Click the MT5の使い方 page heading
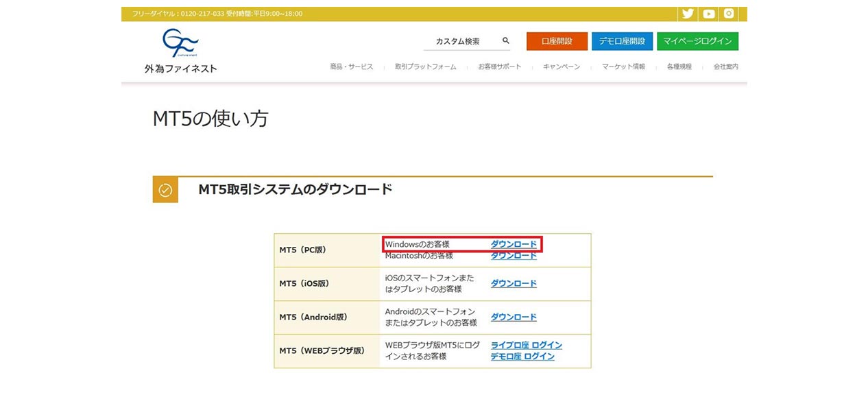Viewport: 868px width, 395px height. click(x=210, y=119)
